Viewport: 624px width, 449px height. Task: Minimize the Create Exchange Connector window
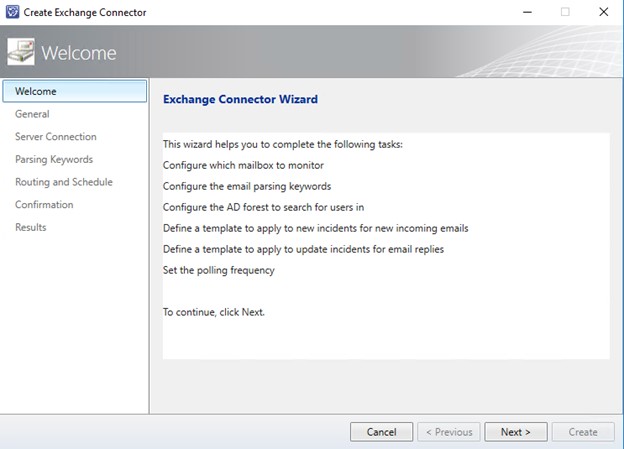(x=527, y=12)
